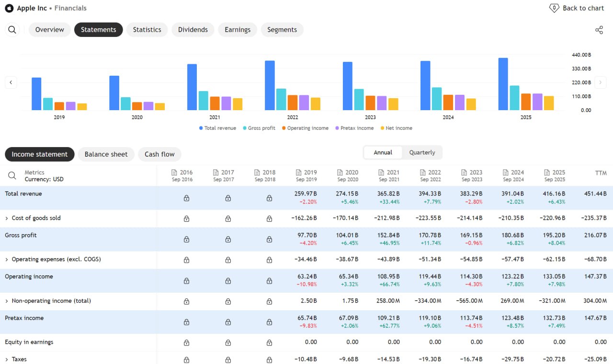The width and height of the screenshot is (613, 364).
Task: Open the 2019 report document icon
Action: coord(299,172)
